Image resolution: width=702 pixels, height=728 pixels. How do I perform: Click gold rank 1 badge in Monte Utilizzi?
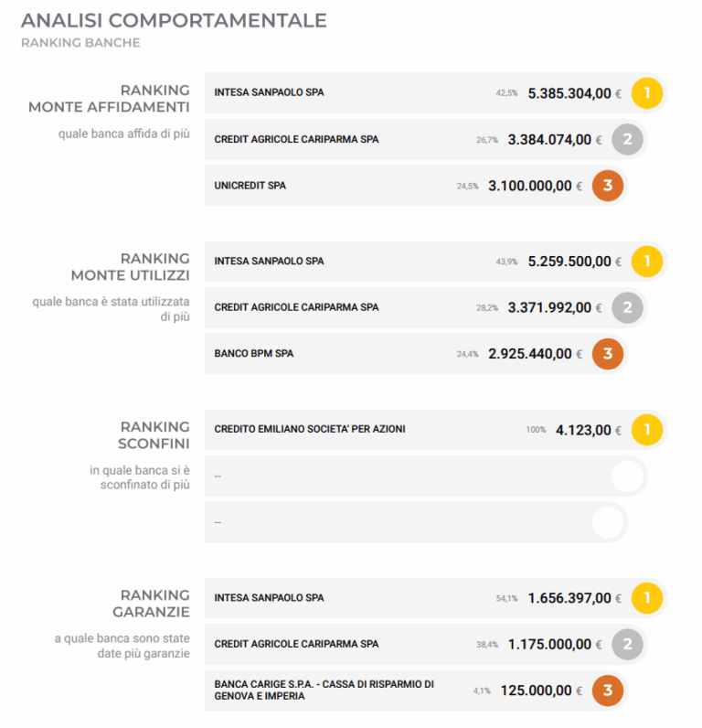(647, 262)
